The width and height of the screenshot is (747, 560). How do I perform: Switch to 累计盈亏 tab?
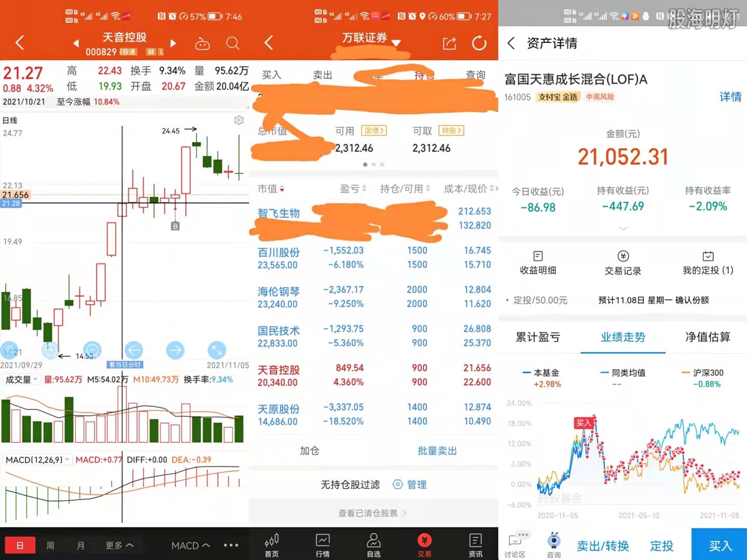click(x=538, y=337)
